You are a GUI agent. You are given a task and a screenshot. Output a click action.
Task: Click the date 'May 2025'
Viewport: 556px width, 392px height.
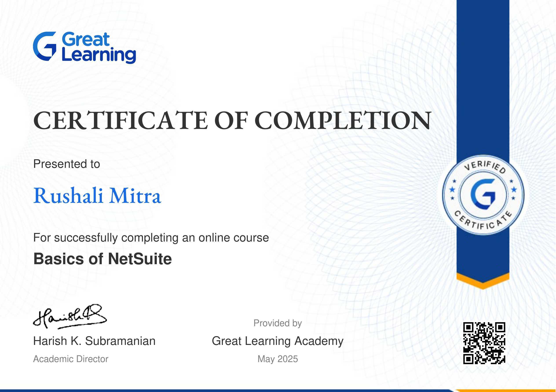(278, 359)
